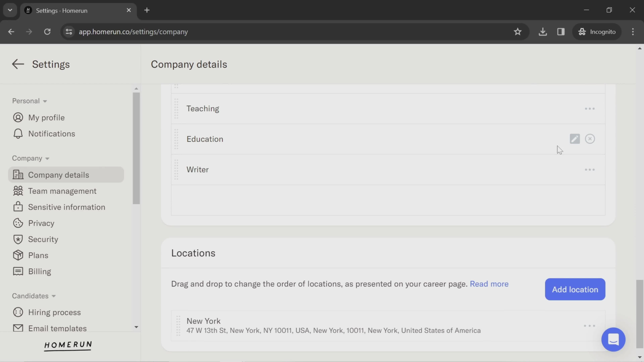Open Plans page
The width and height of the screenshot is (644, 362).
coord(38,255)
